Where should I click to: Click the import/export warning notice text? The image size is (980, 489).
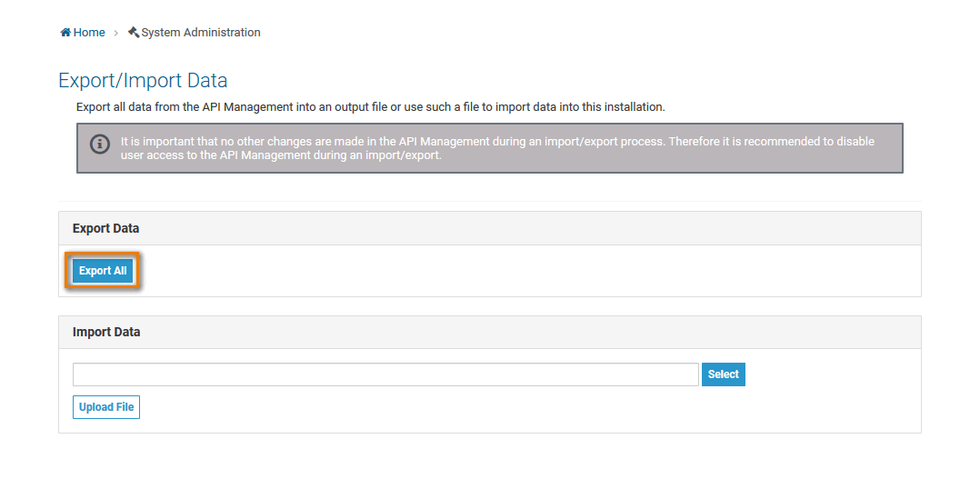coord(497,142)
